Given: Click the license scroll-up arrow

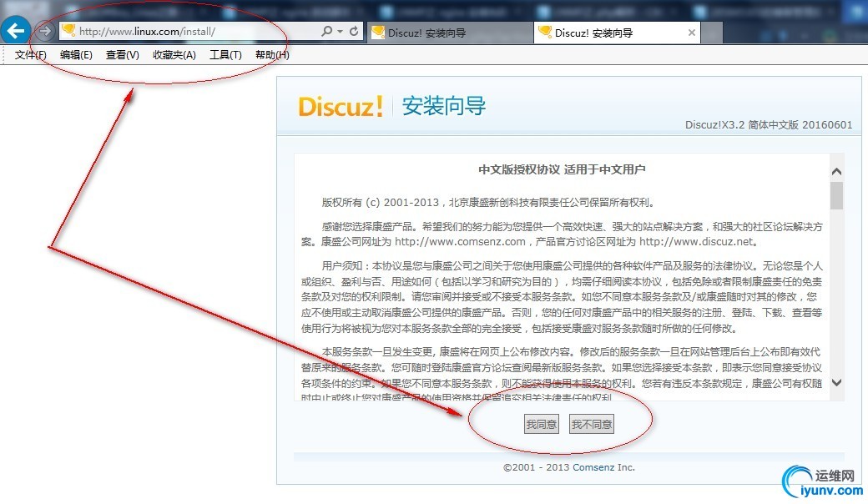Looking at the screenshot, I should [836, 172].
